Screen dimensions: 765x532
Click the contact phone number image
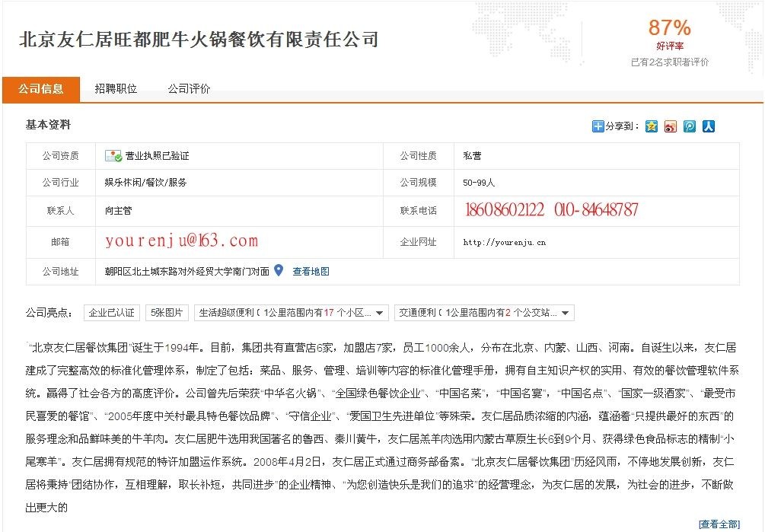pos(551,210)
